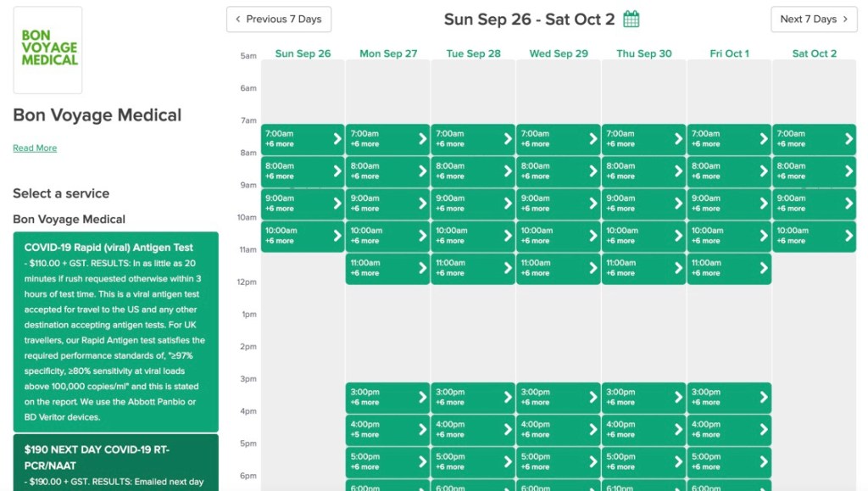Expand Monday Sep 27 11:00am slot arrow
The width and height of the screenshot is (868, 491).
tap(422, 268)
